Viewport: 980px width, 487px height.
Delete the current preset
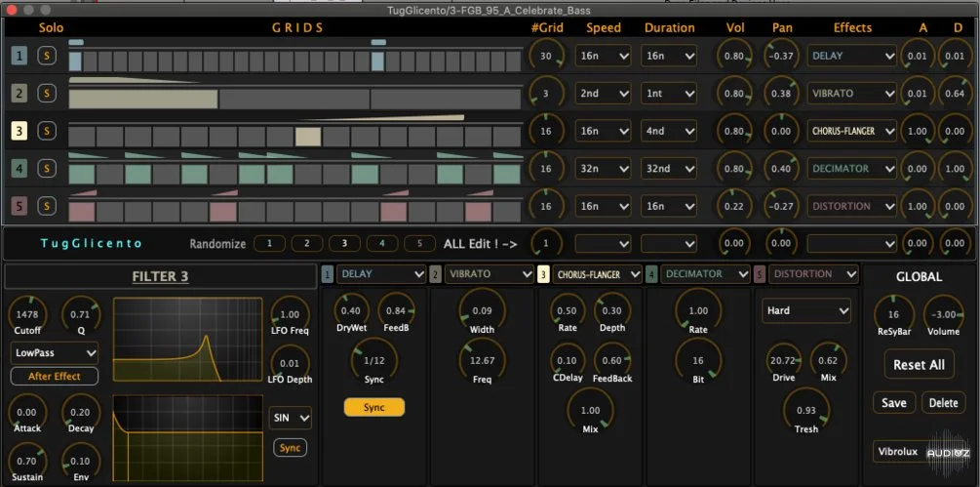pos(943,403)
